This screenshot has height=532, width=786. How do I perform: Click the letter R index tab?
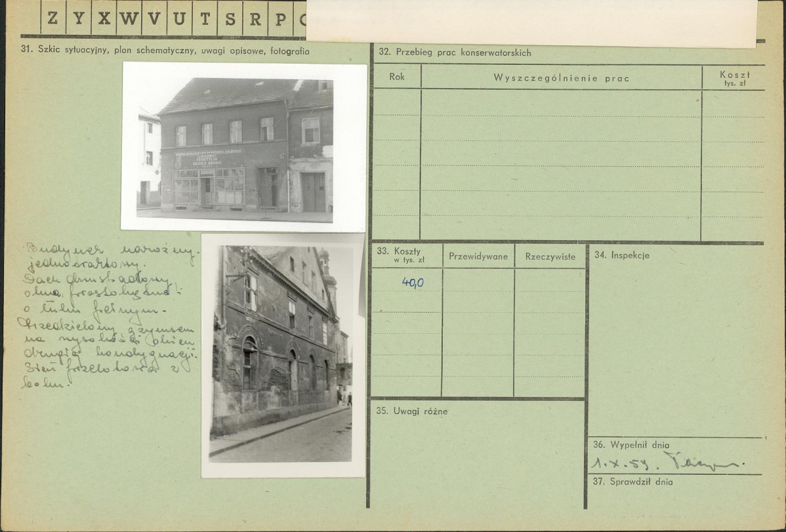click(255, 18)
